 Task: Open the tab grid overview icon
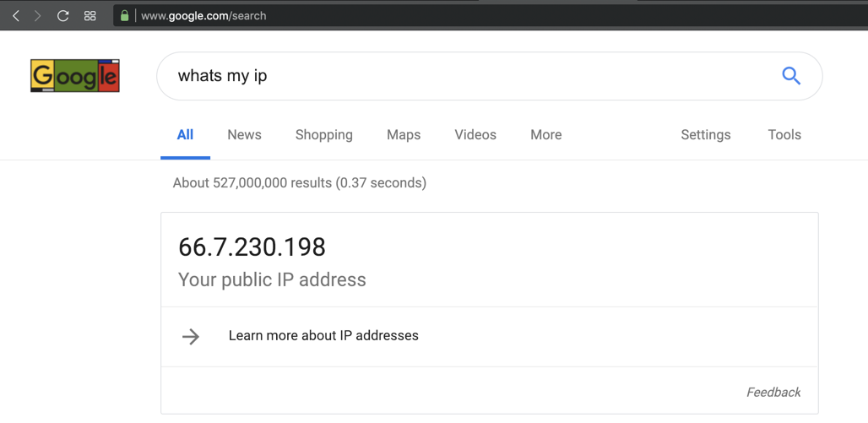(x=90, y=16)
